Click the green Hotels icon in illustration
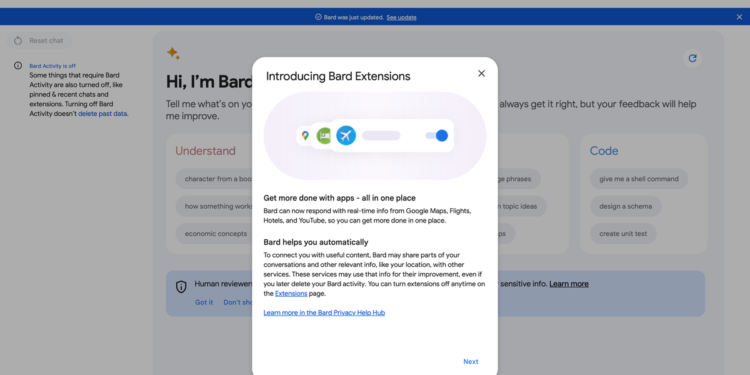Screen dimensions: 750x375 pyautogui.click(x=324, y=136)
